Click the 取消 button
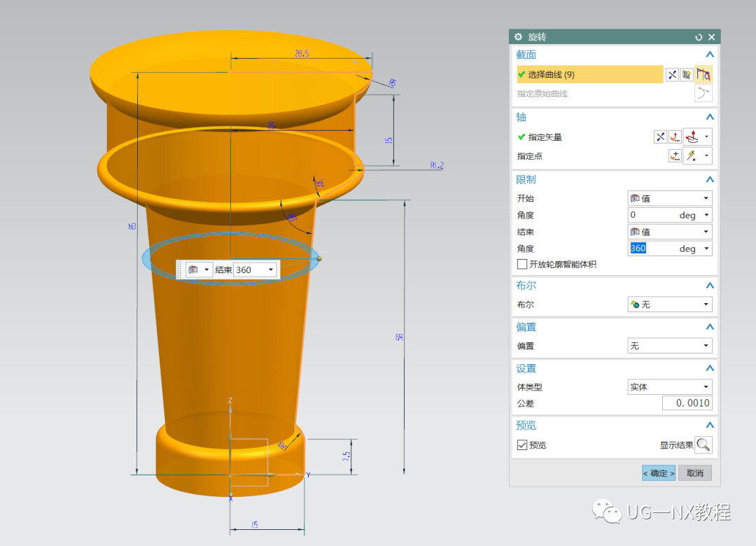Viewport: 756px width, 546px height. [695, 473]
